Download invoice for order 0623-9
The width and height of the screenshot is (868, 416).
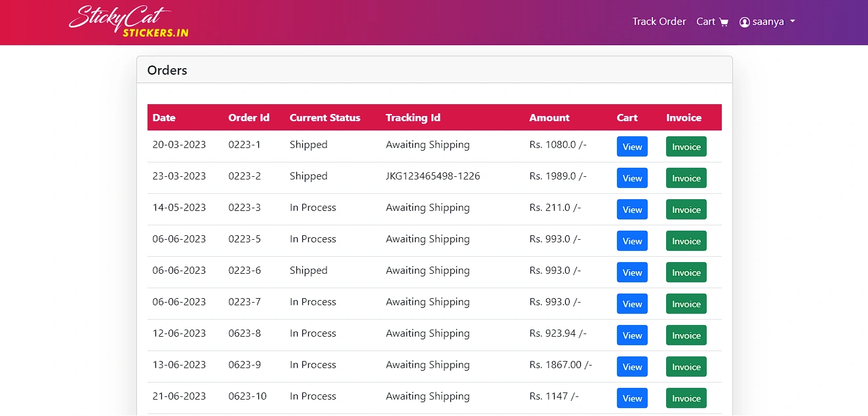pos(686,367)
